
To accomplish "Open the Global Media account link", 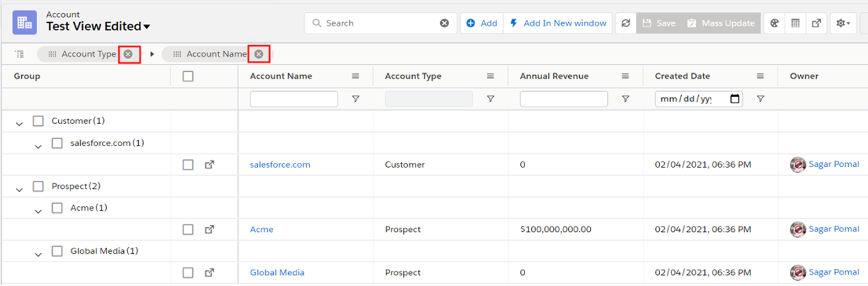I will pos(277,272).
